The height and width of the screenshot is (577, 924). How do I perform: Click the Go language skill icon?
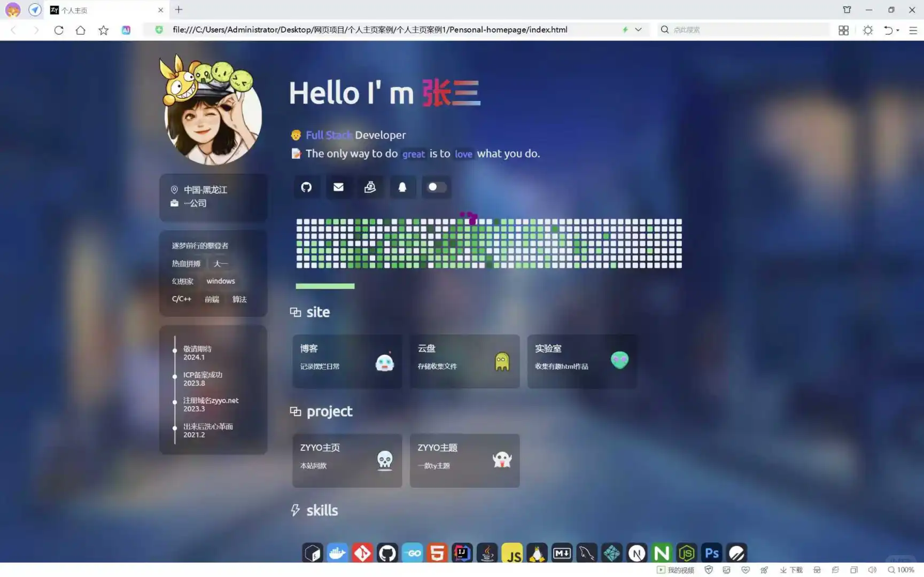click(412, 553)
